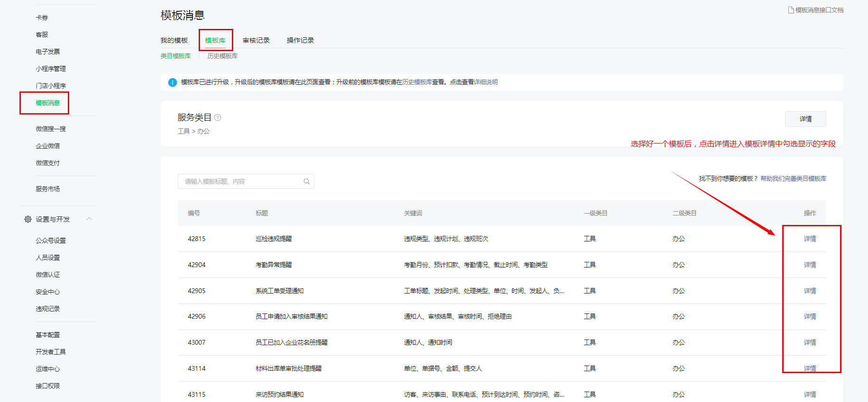Focus the template title search field
The height and width of the screenshot is (402, 868).
(239, 181)
